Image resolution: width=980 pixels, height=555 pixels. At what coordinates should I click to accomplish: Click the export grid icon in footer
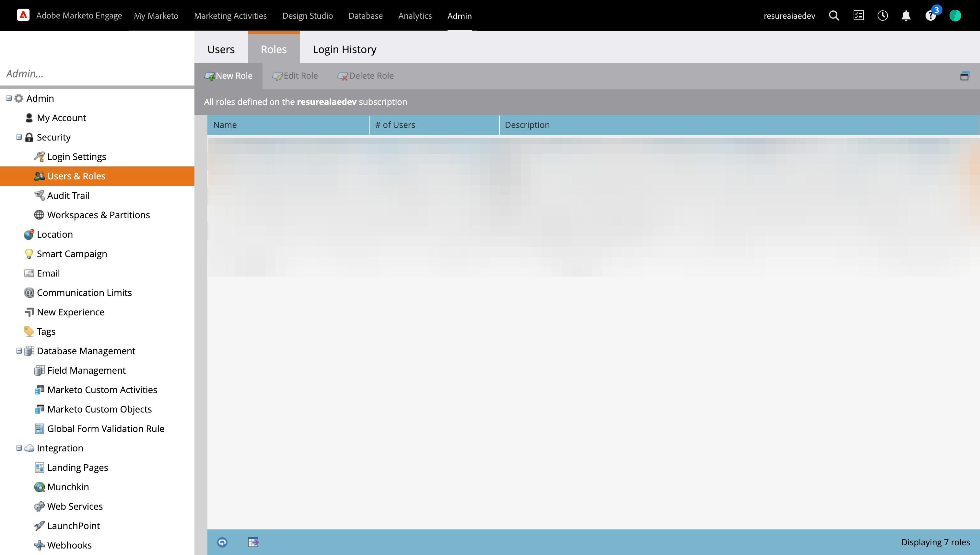(253, 542)
